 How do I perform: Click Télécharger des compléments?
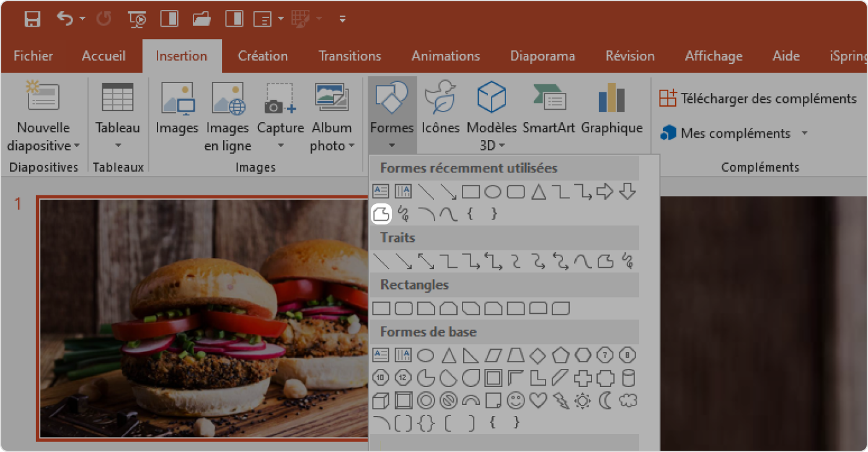758,98
